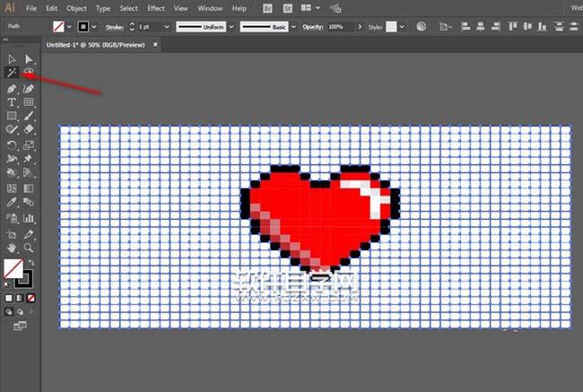Launch Adobe Bridge via Br icon
Screen dimensions: 583x392
click(x=267, y=8)
